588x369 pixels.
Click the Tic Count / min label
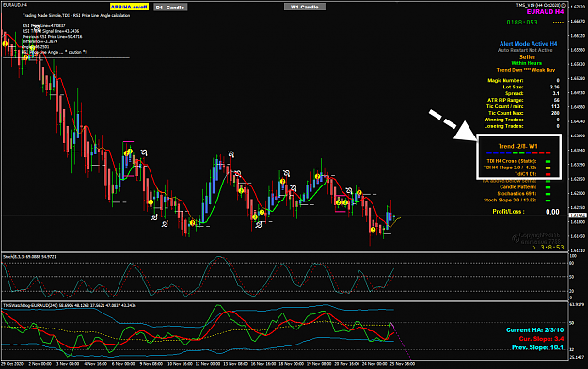[506, 106]
